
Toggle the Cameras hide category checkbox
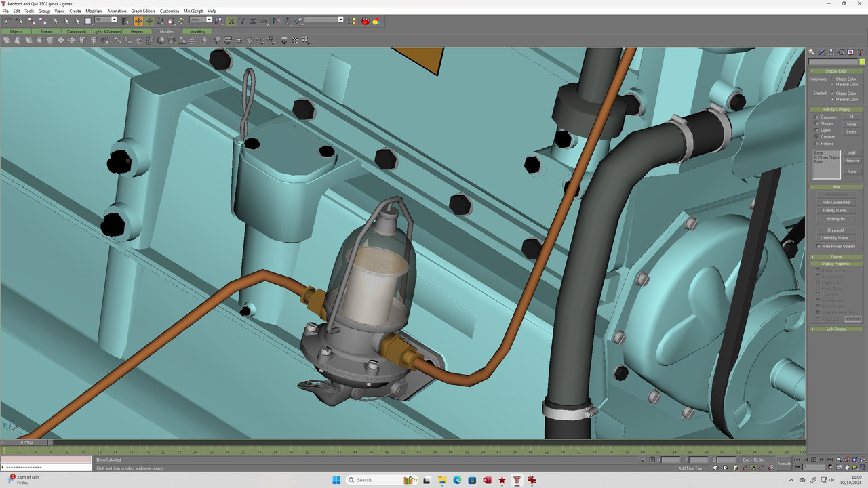tap(817, 137)
